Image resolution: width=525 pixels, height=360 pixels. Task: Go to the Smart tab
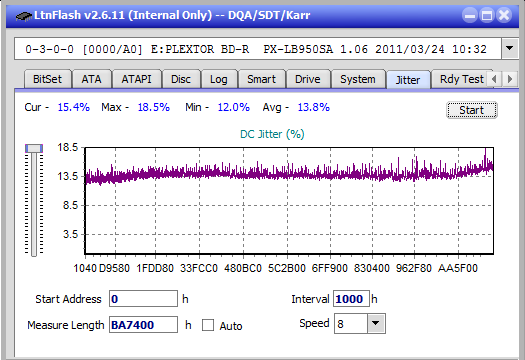pos(261,79)
